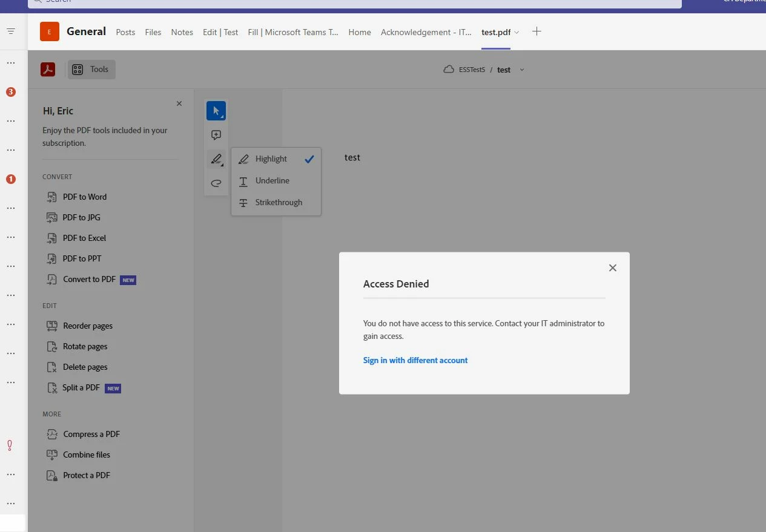Image resolution: width=766 pixels, height=532 pixels.
Task: Click the highlight pen icon in Highlight entry
Action: coord(243,159)
